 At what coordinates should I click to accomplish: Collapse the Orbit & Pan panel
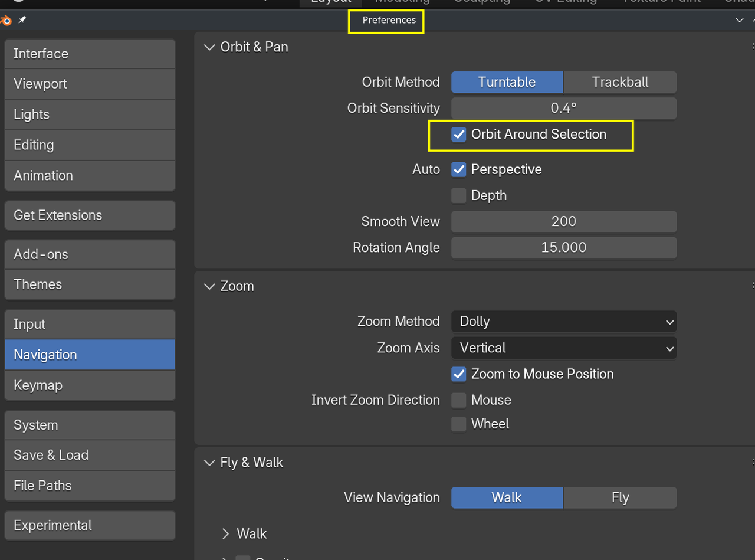pyautogui.click(x=209, y=47)
